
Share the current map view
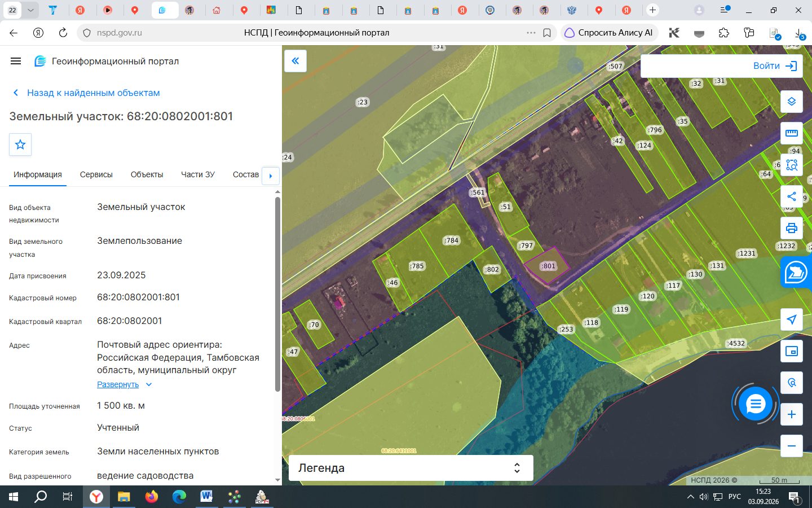coord(792,196)
